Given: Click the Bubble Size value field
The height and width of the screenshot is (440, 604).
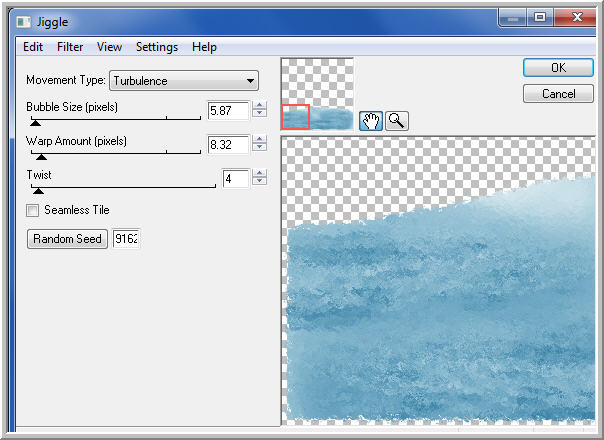Looking at the screenshot, I should coord(228,111).
